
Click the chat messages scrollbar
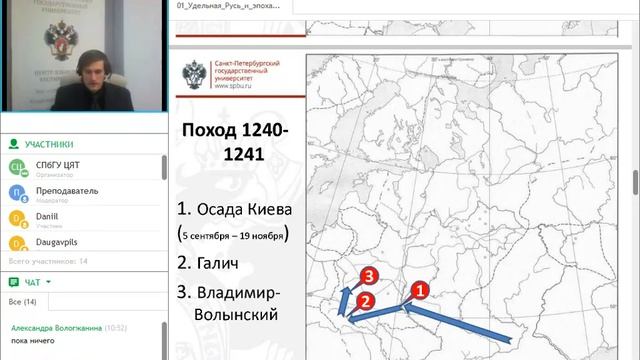pyautogui.click(x=164, y=341)
